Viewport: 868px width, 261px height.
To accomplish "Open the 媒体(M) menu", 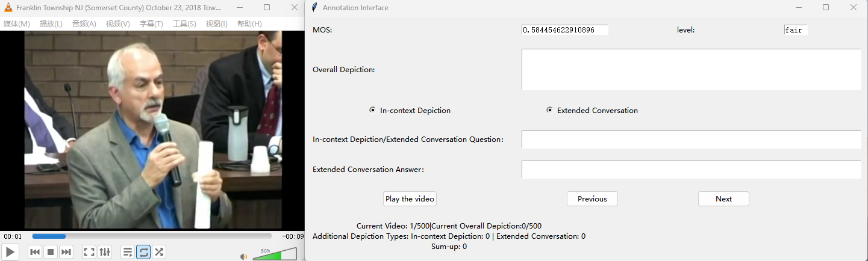I will (17, 24).
